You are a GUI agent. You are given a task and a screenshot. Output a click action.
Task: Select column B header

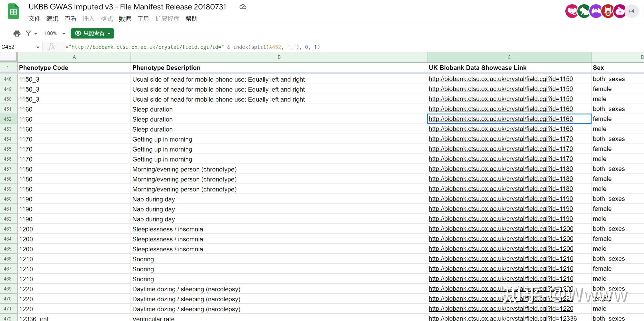click(279, 57)
